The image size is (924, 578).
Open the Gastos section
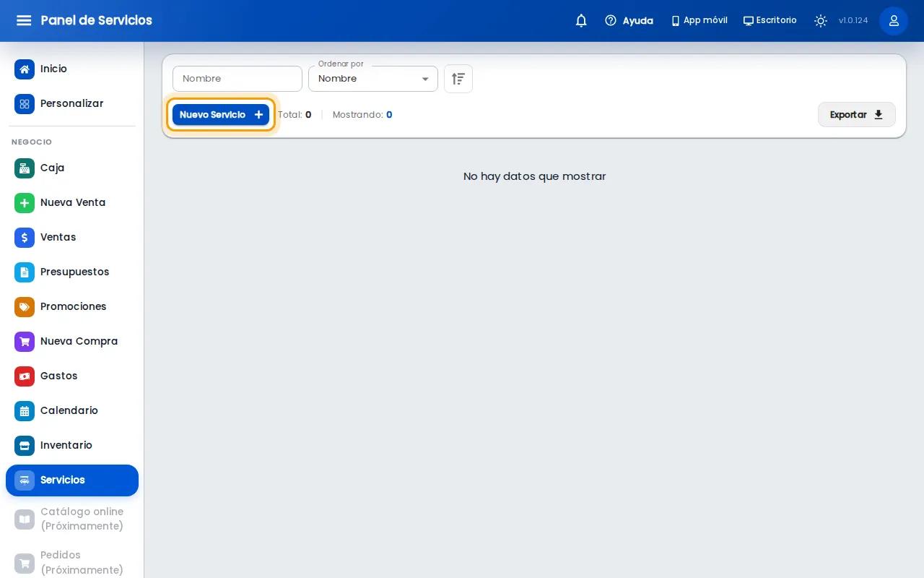pos(72,376)
